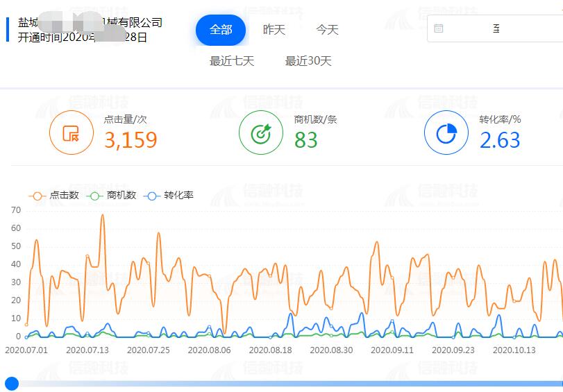The image size is (563, 392).
Task: Toggle 转化率 series in chart legend
Action: coord(169,196)
